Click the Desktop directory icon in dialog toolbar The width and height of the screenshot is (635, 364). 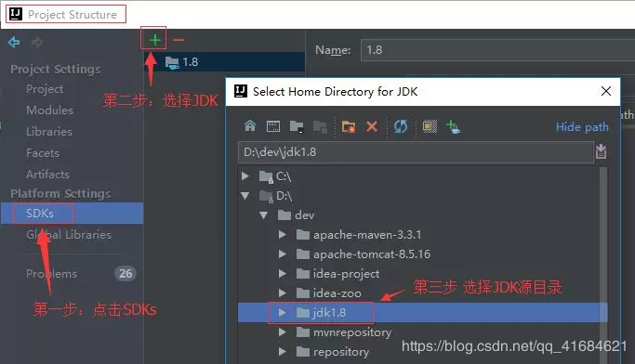click(x=273, y=126)
